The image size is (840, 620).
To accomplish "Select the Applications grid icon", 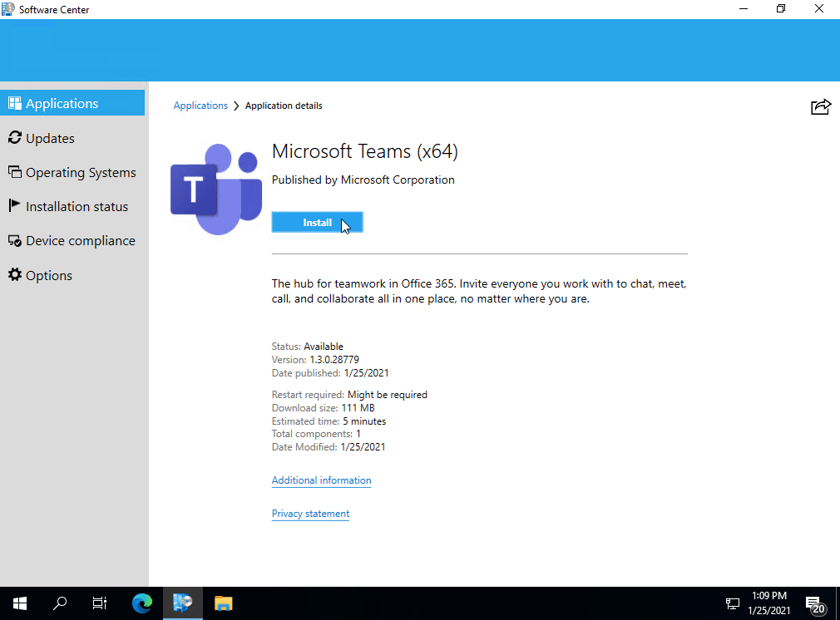I will [14, 102].
